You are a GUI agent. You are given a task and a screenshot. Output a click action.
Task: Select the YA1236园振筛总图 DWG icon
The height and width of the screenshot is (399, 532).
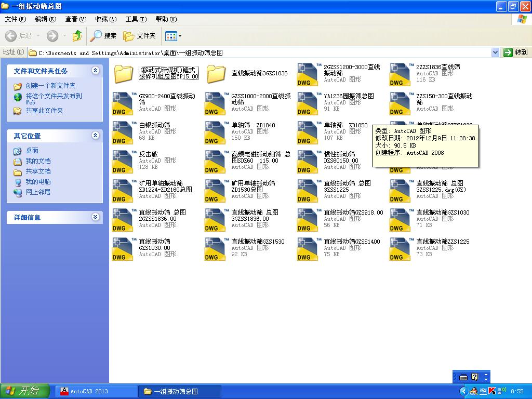pyautogui.click(x=308, y=103)
